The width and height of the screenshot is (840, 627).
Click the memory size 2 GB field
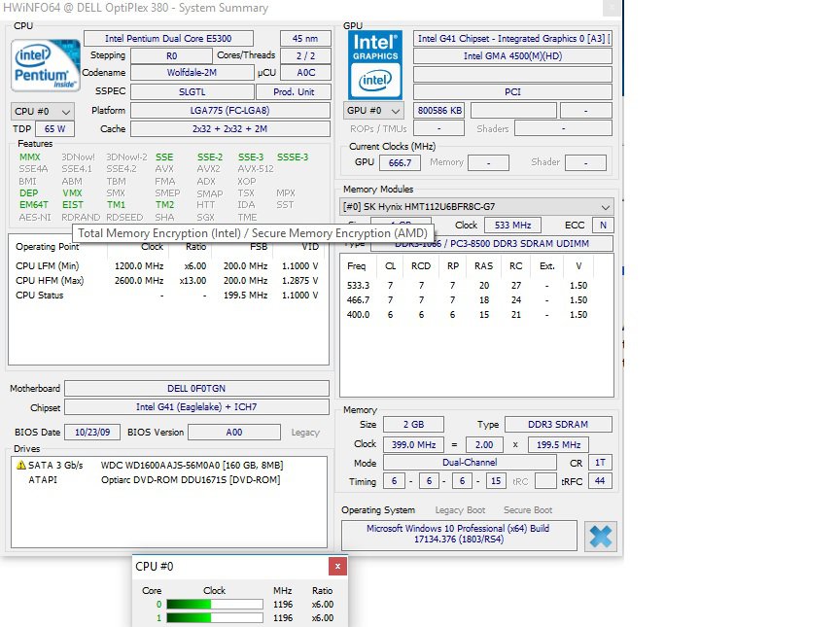pyautogui.click(x=413, y=424)
